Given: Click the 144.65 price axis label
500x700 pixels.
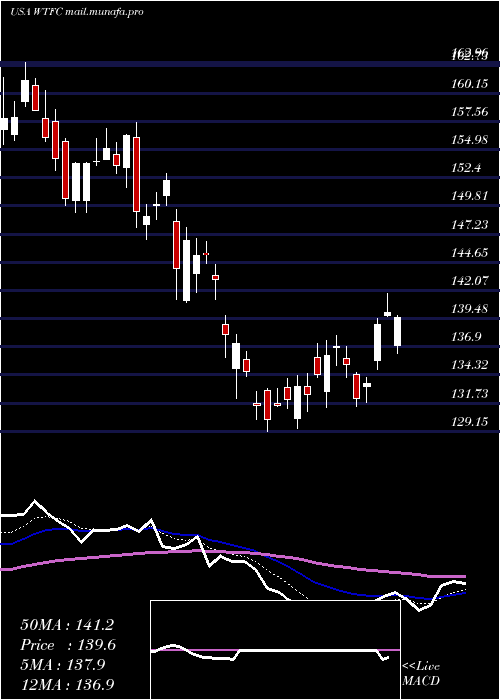Looking at the screenshot, I should [x=468, y=253].
